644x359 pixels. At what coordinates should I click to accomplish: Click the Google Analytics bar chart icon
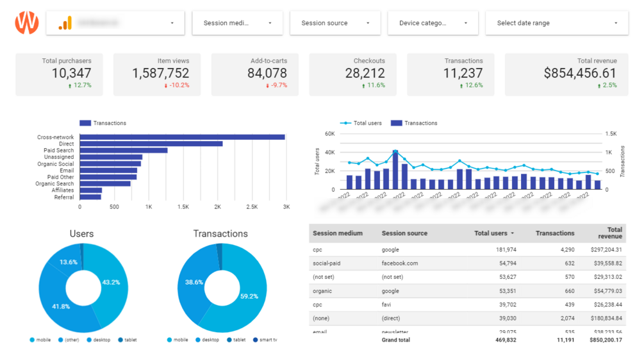[65, 23]
